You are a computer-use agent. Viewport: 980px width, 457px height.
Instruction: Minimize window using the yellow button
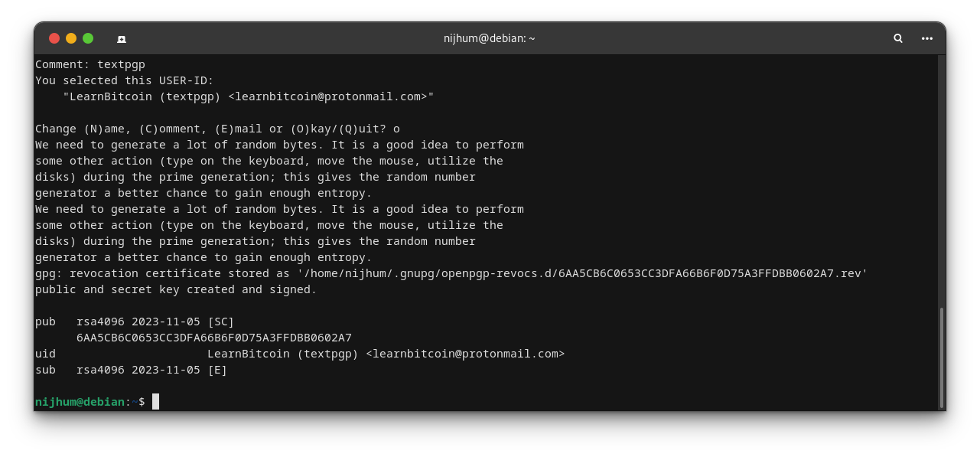click(71, 38)
